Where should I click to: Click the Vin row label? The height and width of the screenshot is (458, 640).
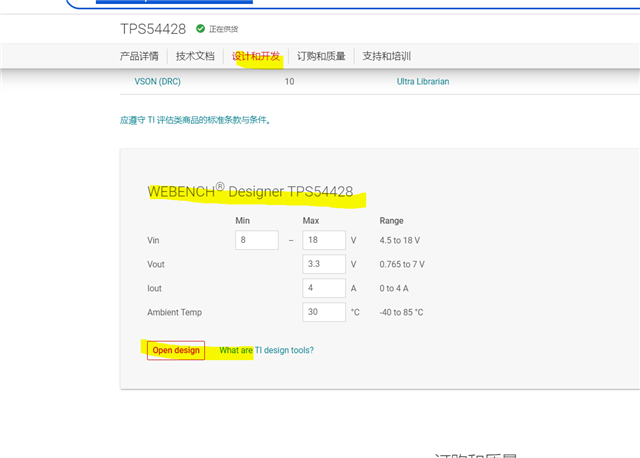click(153, 240)
